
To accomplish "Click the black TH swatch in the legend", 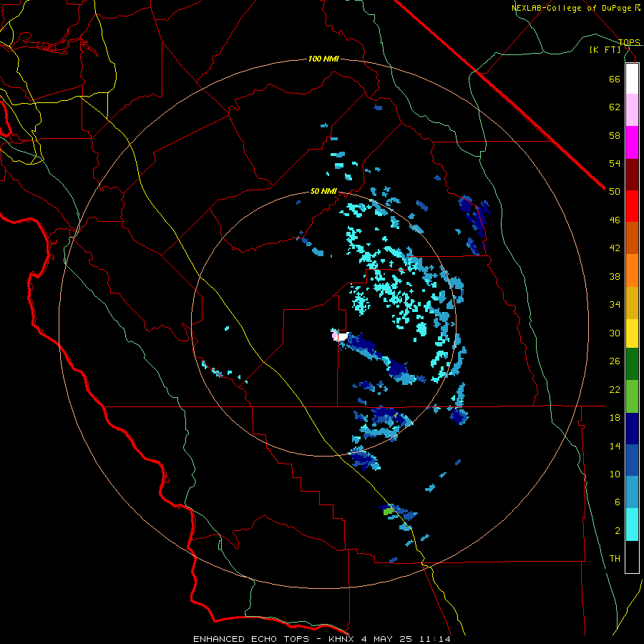I will coord(632,557).
